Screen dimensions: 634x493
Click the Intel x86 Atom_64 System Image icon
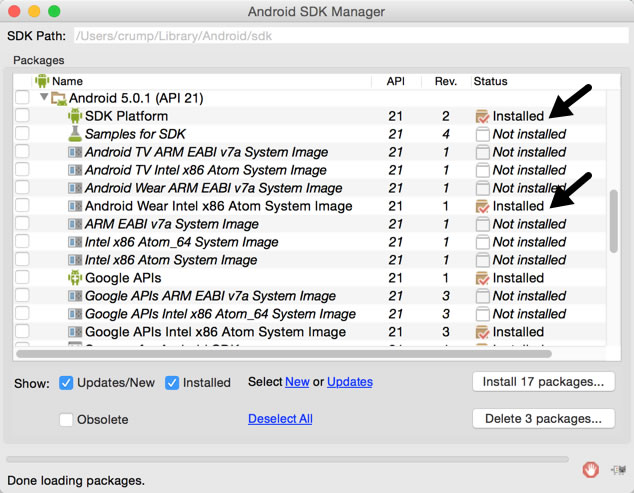pos(75,242)
